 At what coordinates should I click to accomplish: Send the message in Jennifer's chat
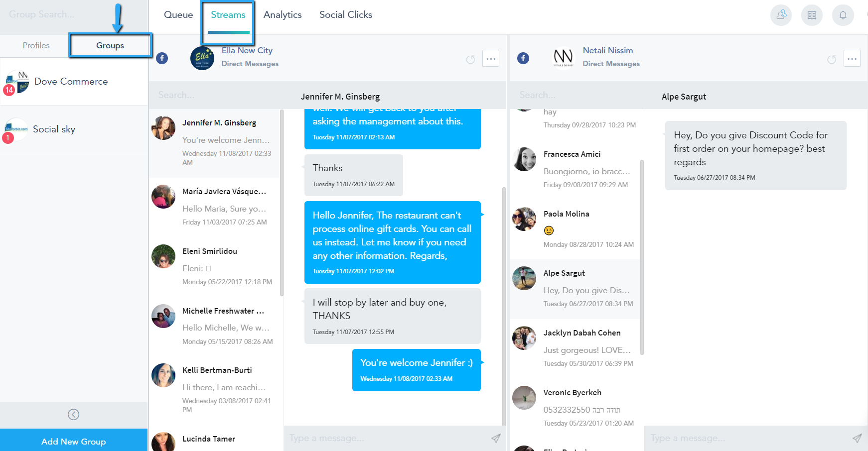click(496, 438)
